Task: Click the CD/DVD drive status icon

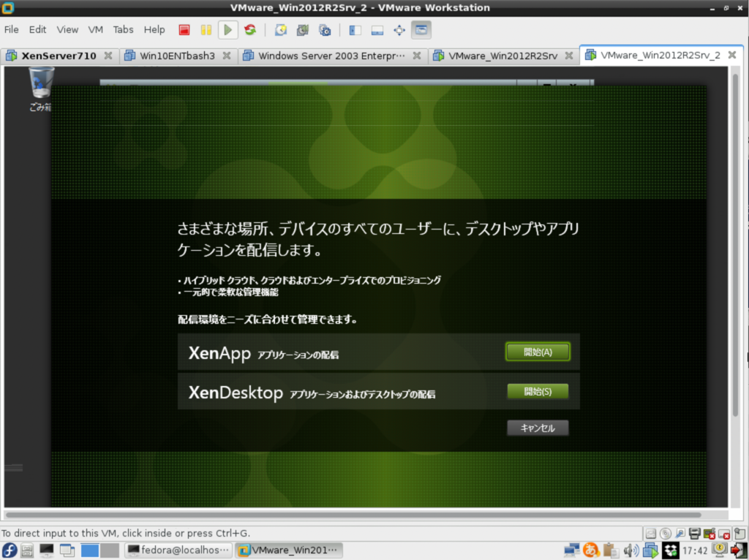Action: click(x=666, y=533)
